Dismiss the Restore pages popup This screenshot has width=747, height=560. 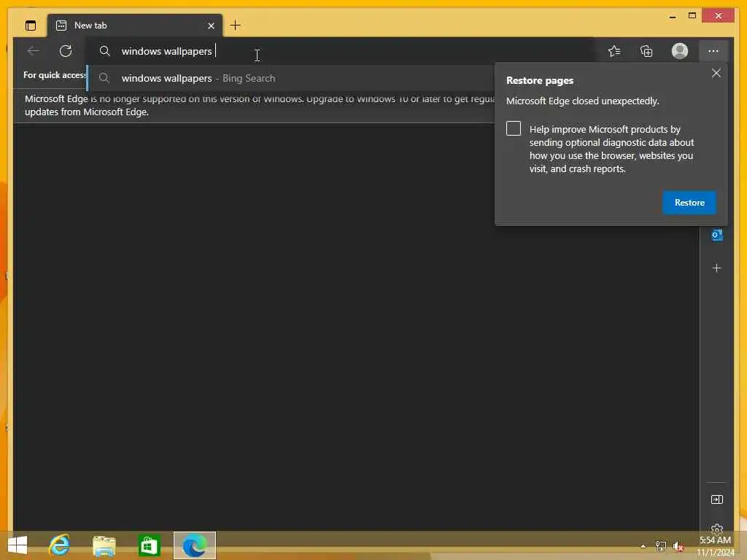pyautogui.click(x=716, y=73)
